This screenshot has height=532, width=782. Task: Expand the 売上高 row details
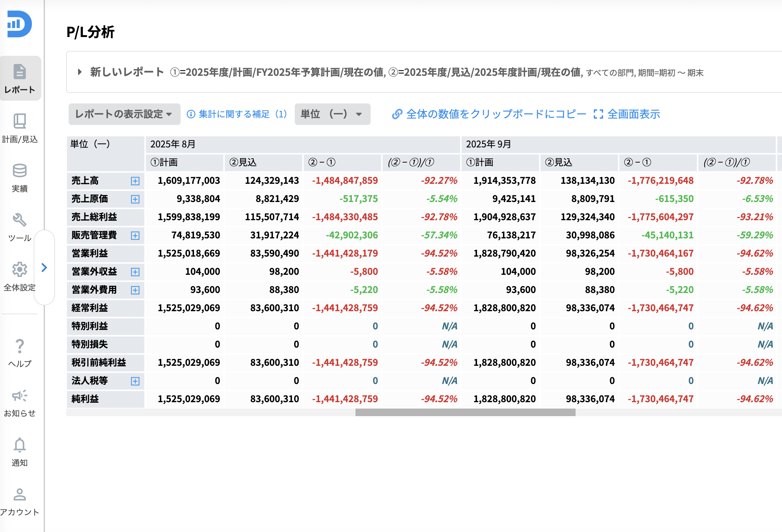[x=136, y=180]
